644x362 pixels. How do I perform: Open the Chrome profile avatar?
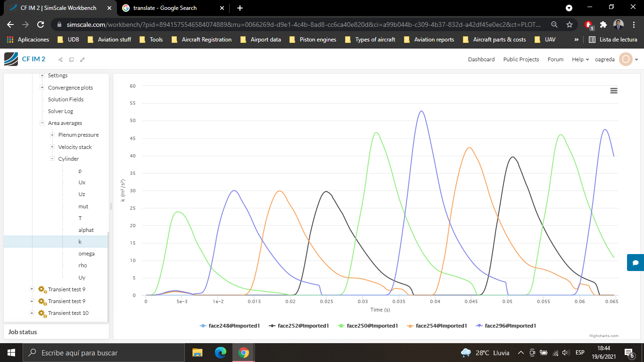click(619, 25)
